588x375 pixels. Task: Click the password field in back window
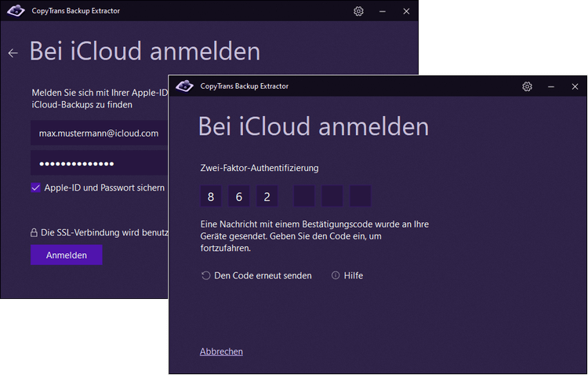tap(100, 163)
